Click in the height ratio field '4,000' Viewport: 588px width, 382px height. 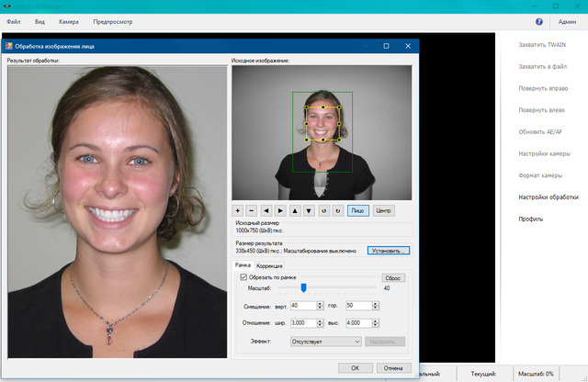click(x=359, y=322)
